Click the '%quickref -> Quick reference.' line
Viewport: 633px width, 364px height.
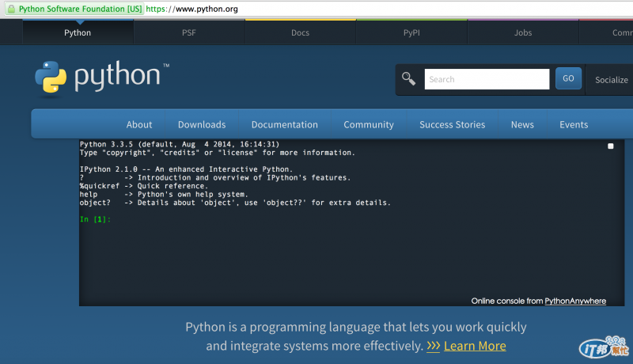click(144, 186)
